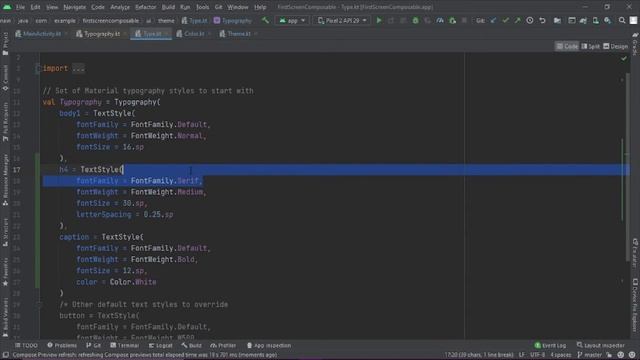Open the Project Structure icon in toolbar
The width and height of the screenshot is (640, 360).
557,20
